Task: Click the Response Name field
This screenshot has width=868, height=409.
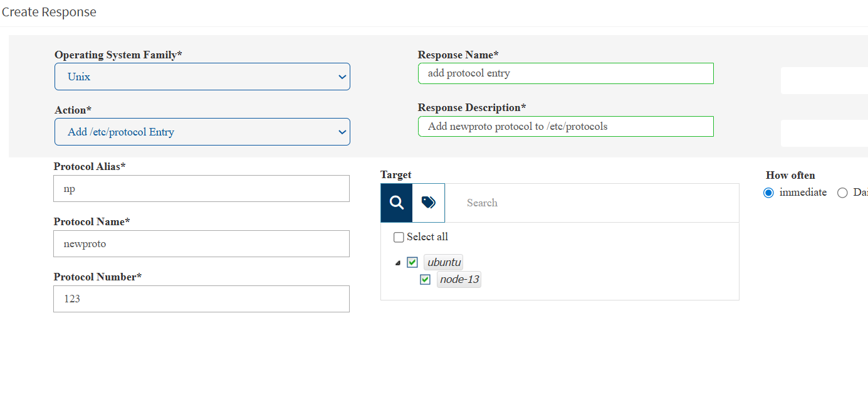Action: (x=565, y=73)
